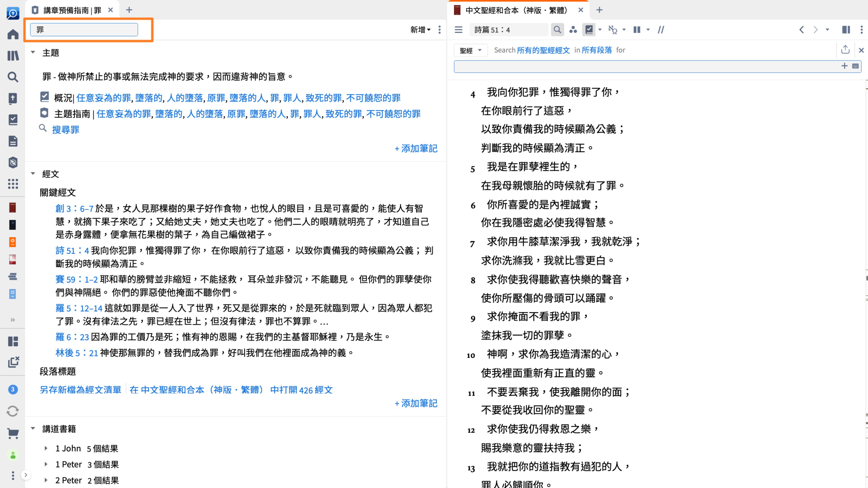The width and height of the screenshot is (868, 488).
Task: Open the Home page from sidebar
Action: tap(13, 34)
